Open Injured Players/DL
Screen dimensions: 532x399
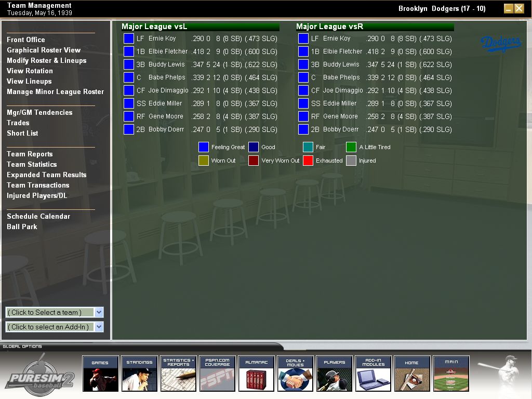tap(37, 196)
